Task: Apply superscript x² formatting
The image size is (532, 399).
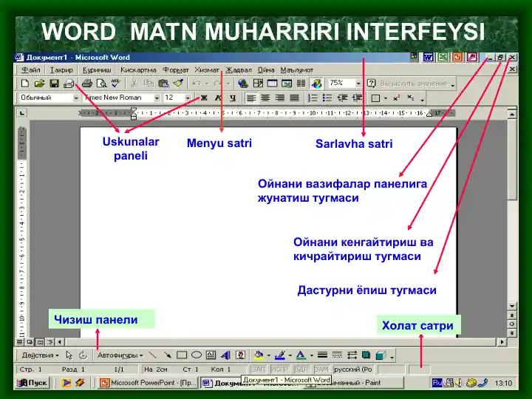Action: pos(396,98)
